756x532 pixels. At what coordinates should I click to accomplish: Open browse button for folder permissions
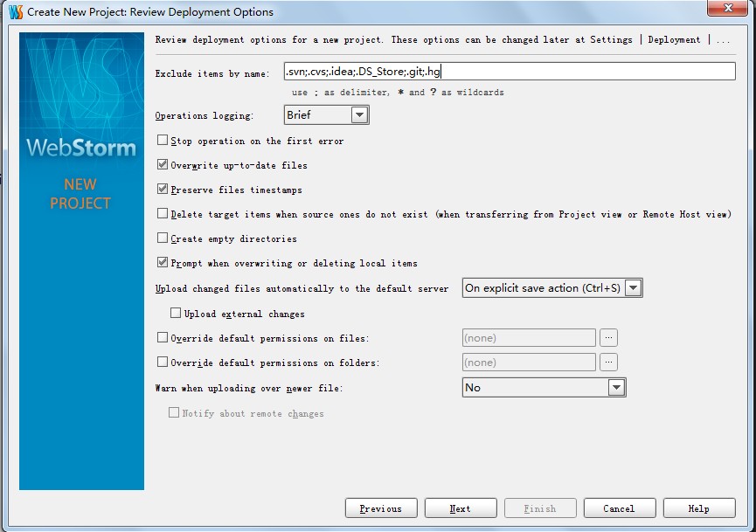(x=608, y=363)
